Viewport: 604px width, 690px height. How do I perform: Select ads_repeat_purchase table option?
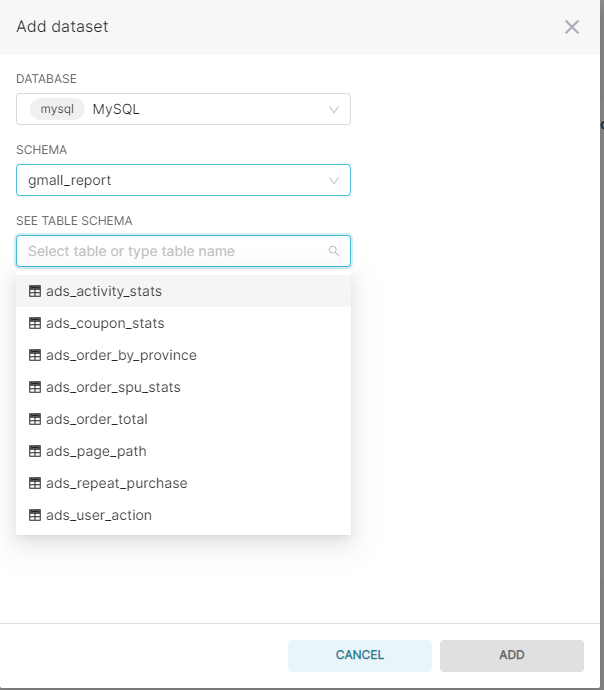[183, 483]
